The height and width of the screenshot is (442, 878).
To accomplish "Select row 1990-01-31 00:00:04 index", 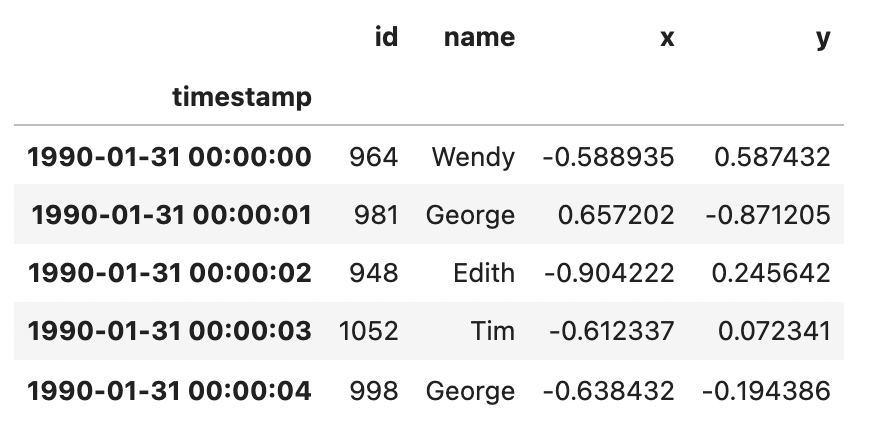I will [169, 390].
